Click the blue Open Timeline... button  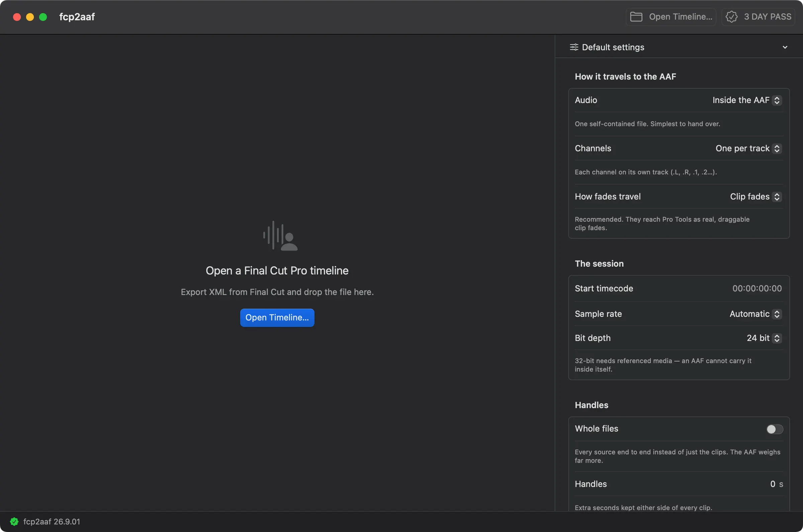pyautogui.click(x=277, y=318)
